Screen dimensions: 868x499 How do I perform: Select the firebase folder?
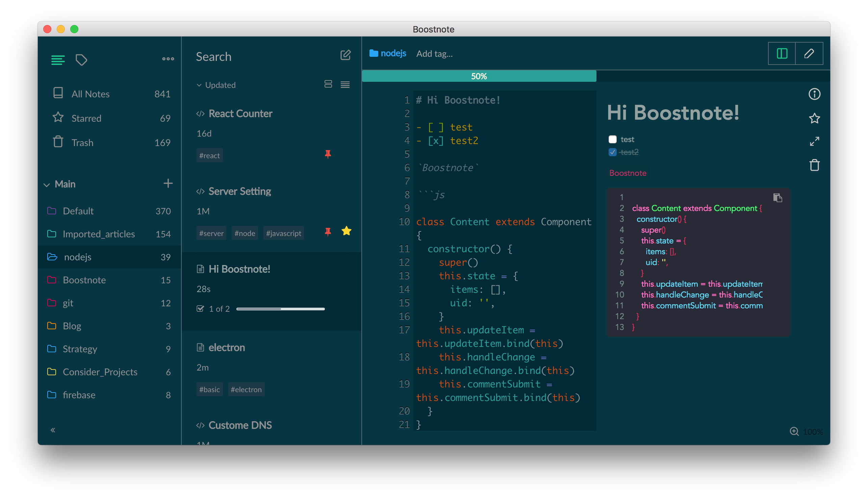click(x=109, y=395)
